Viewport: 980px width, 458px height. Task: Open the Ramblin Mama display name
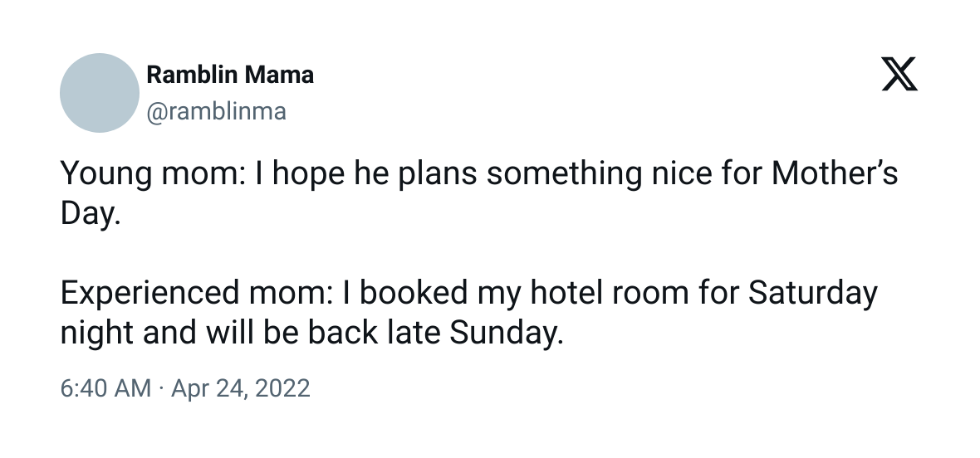230,75
